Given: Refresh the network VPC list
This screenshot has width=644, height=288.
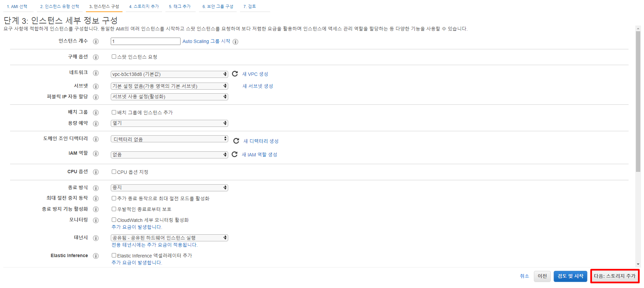Looking at the screenshot, I should click(x=235, y=74).
